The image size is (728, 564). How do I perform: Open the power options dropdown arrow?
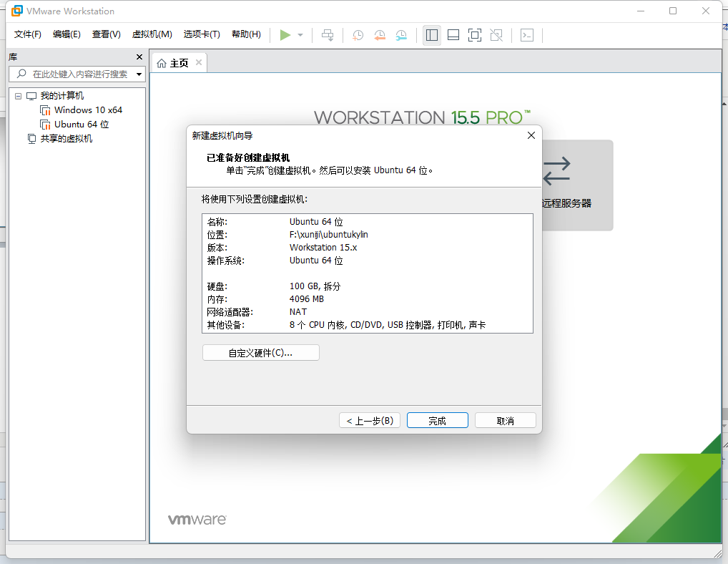point(300,35)
